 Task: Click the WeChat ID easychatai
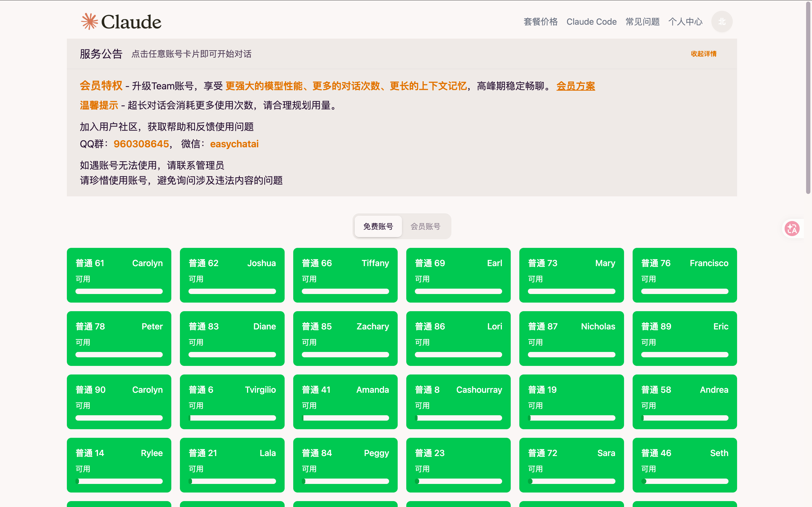coord(234,144)
